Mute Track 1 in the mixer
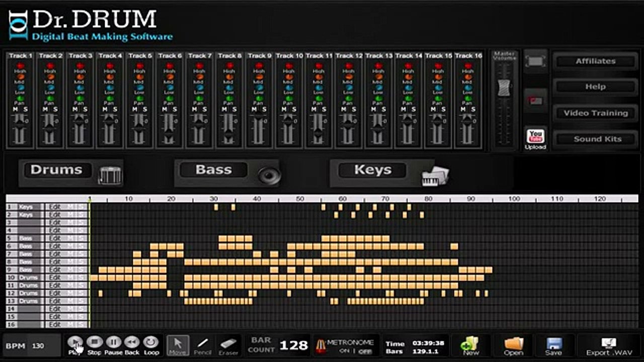This screenshot has width=644, height=362. 15,109
